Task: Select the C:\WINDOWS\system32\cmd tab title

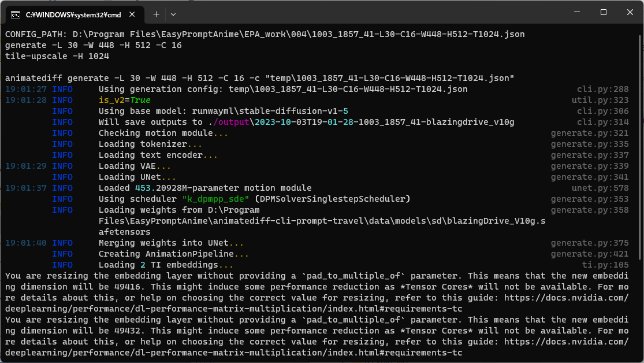Action: pos(73,15)
